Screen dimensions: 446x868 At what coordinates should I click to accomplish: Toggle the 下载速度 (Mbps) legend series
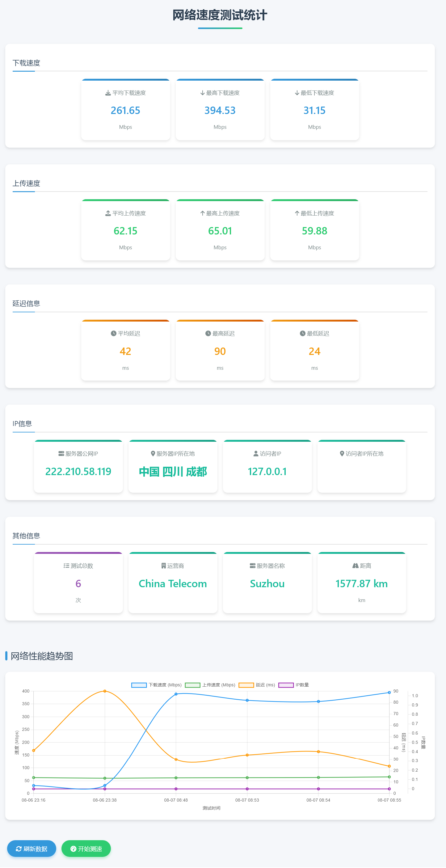139,685
